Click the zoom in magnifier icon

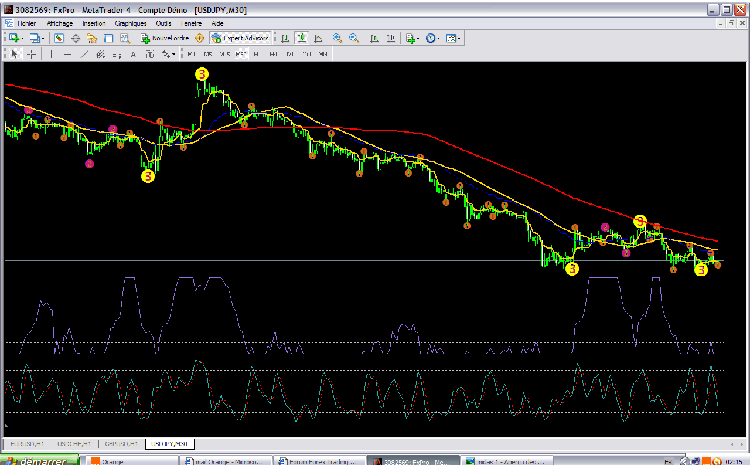(337, 38)
